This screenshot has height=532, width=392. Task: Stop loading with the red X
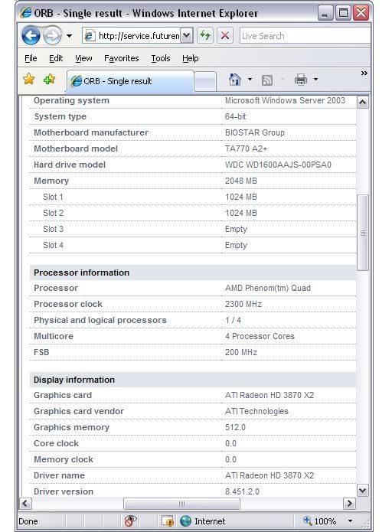224,35
